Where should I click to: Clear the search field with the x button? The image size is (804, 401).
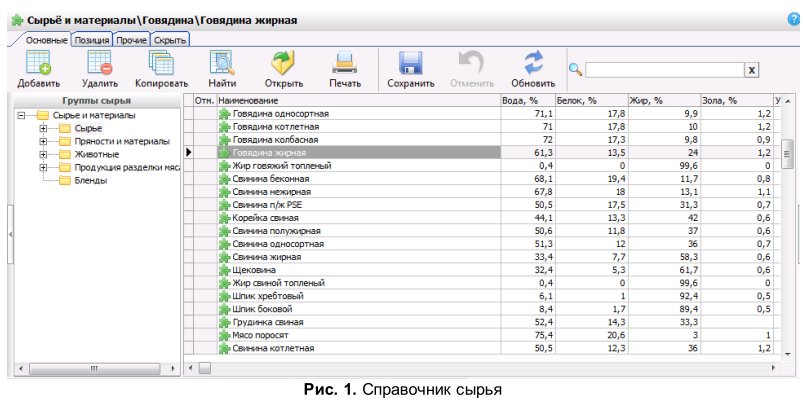click(x=751, y=70)
